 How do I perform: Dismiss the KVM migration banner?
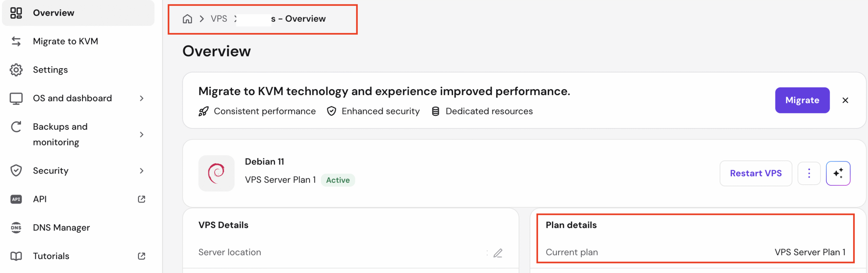845,100
